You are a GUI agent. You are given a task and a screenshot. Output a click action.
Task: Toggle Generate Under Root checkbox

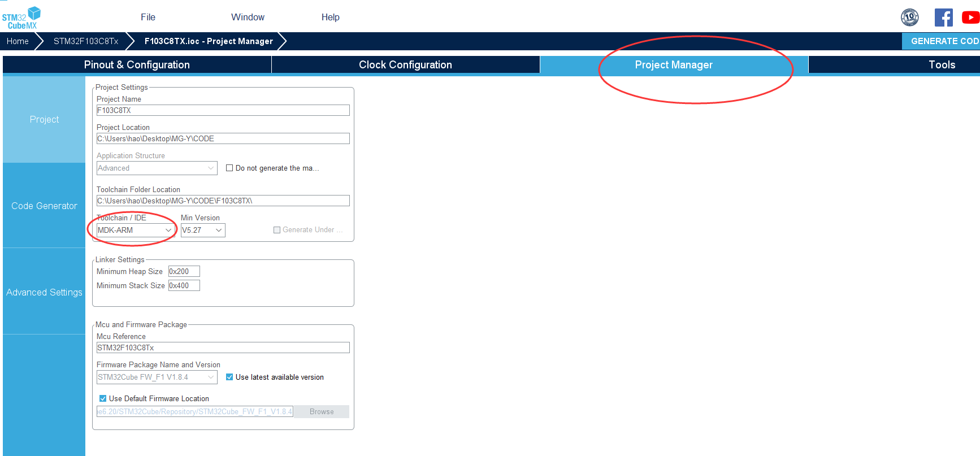[x=277, y=230]
